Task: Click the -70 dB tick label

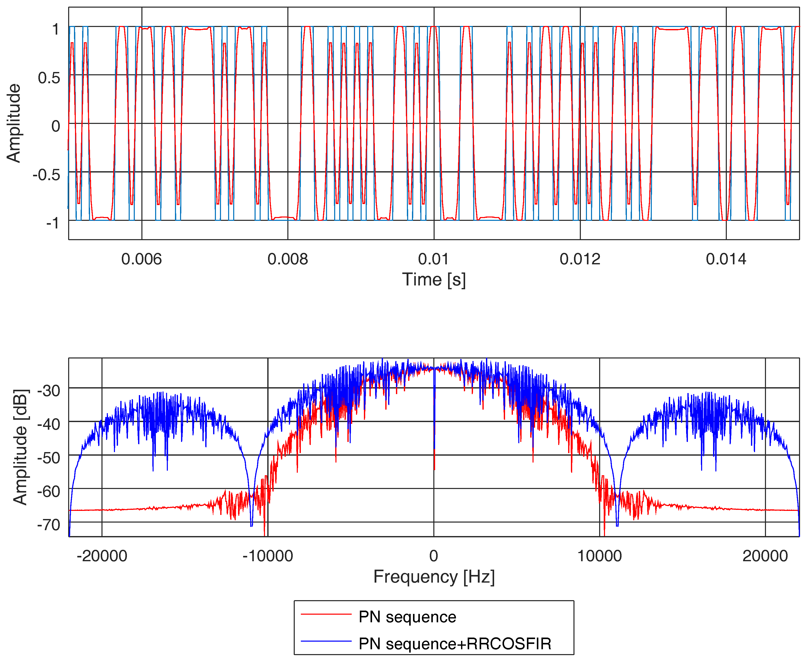Action: [x=49, y=525]
